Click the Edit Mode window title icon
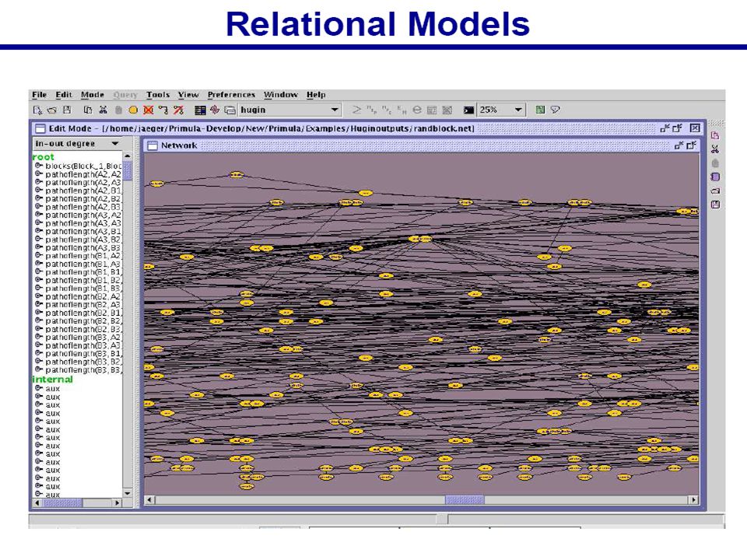Image resolution: width=747 pixels, height=560 pixels. coord(40,128)
